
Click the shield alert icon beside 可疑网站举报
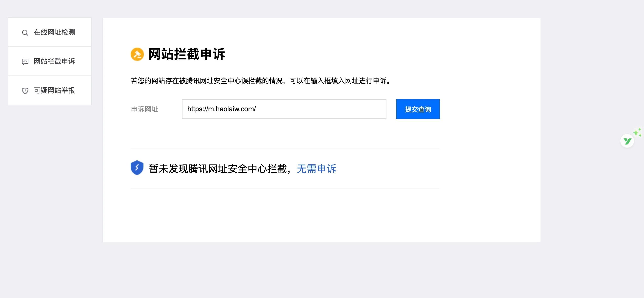(25, 91)
